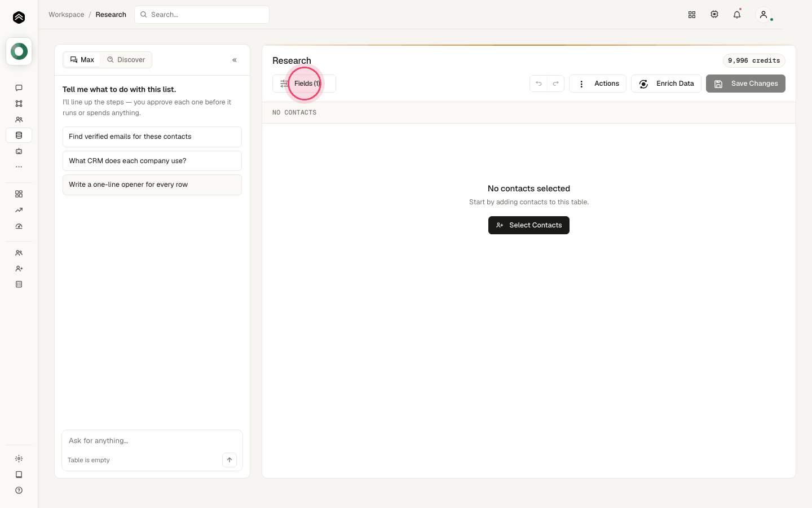
Task: Open the trending-up analytics icon in sidebar
Action: coord(19,210)
